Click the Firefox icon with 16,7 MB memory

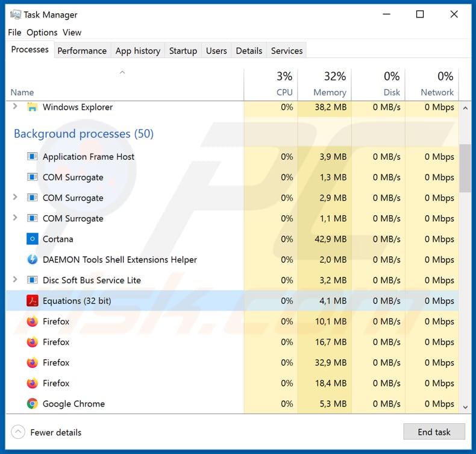[x=32, y=342]
